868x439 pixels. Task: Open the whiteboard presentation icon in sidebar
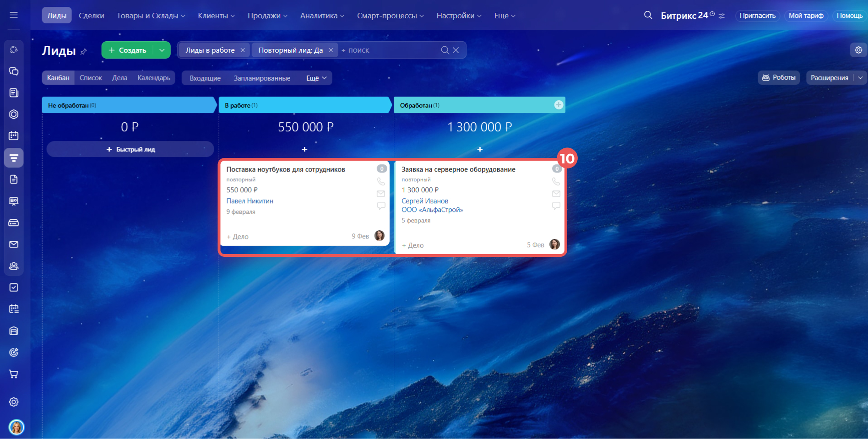click(14, 201)
